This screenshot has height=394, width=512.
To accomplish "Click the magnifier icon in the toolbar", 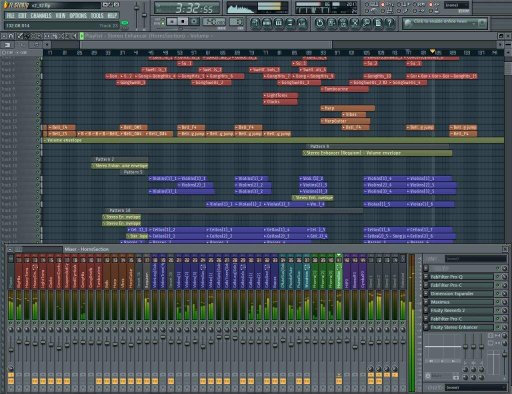I will 366,23.
